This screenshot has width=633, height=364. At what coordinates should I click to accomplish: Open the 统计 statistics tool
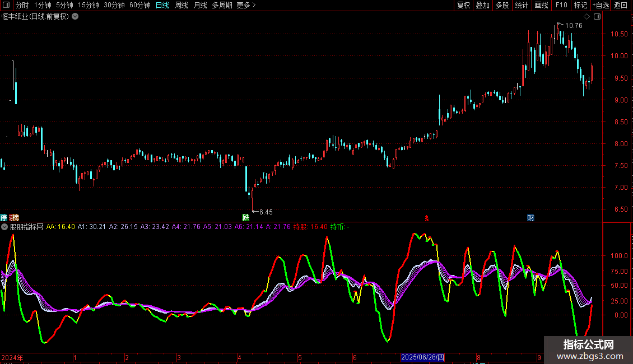pos(522,5)
